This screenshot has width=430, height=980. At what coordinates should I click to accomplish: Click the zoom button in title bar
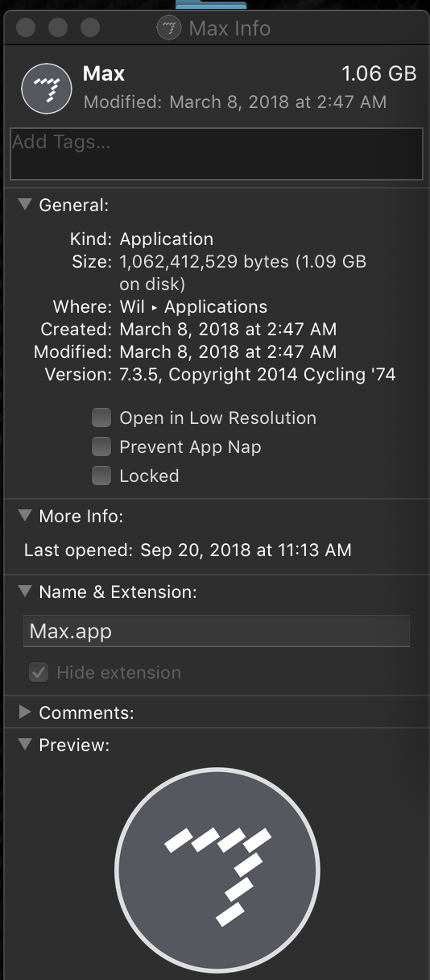click(x=89, y=28)
